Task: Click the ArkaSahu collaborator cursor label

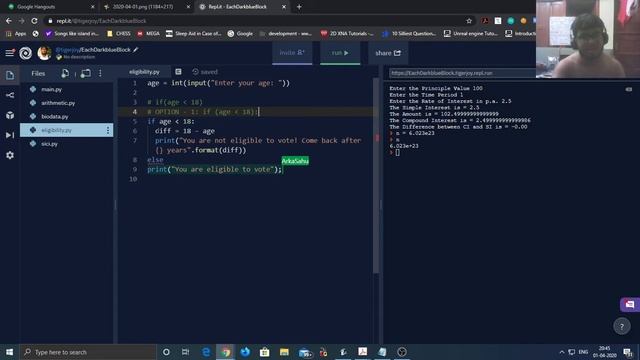Action: [295, 161]
